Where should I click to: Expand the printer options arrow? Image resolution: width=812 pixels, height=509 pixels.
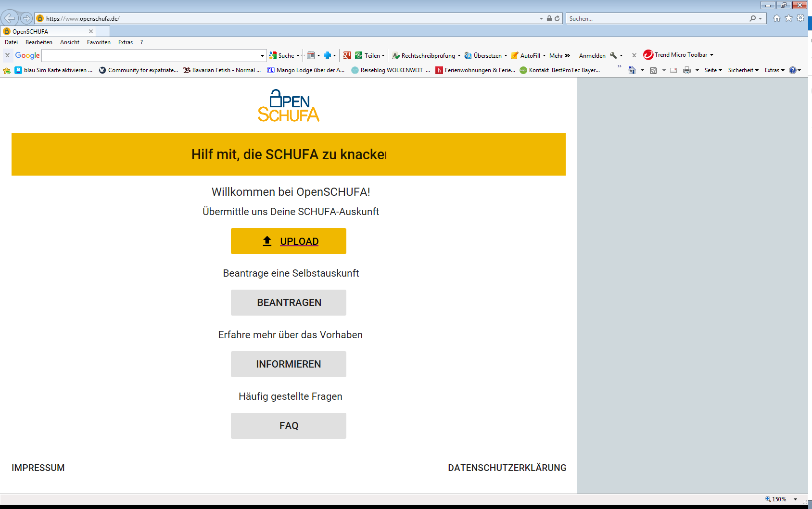pos(697,70)
